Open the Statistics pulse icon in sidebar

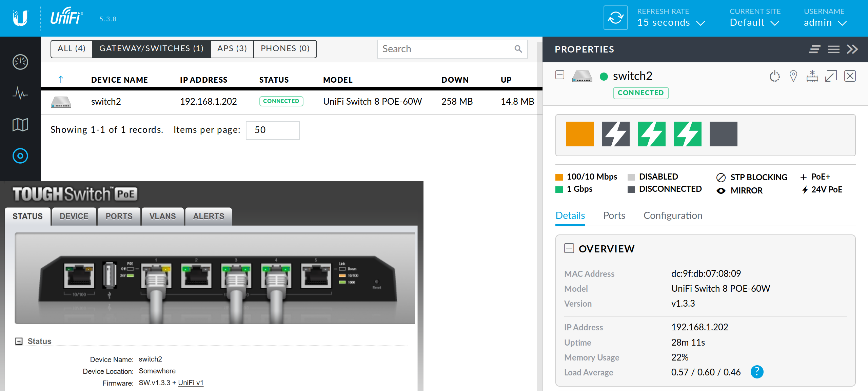[x=20, y=93]
